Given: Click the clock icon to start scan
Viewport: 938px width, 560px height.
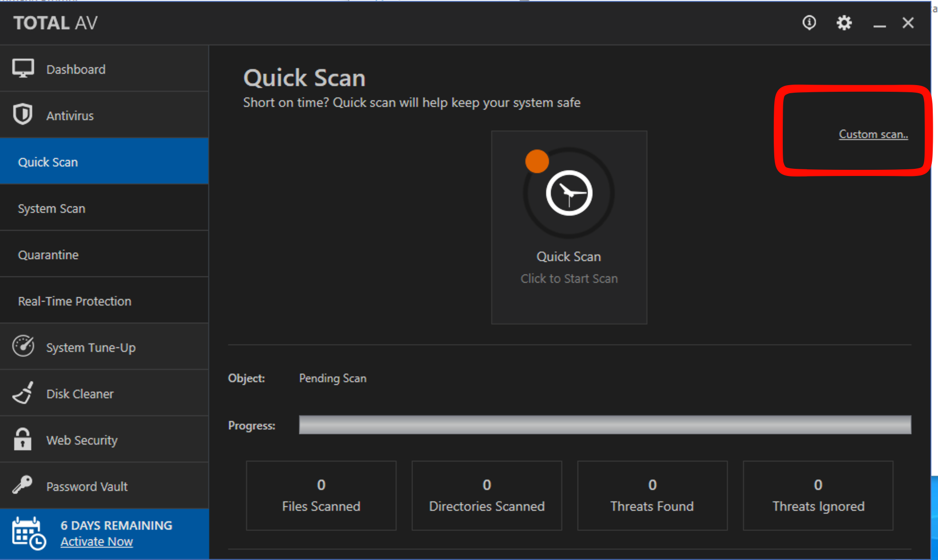Looking at the screenshot, I should pyautogui.click(x=569, y=193).
